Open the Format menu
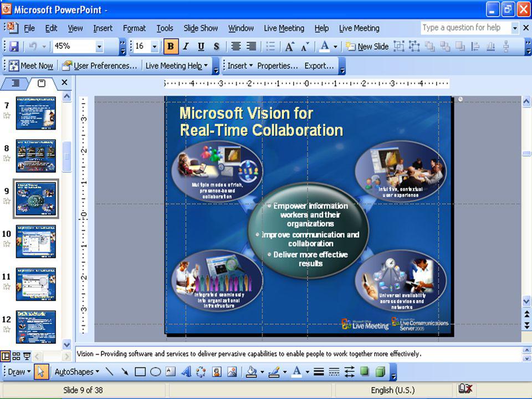This screenshot has width=532, height=399. pyautogui.click(x=134, y=28)
